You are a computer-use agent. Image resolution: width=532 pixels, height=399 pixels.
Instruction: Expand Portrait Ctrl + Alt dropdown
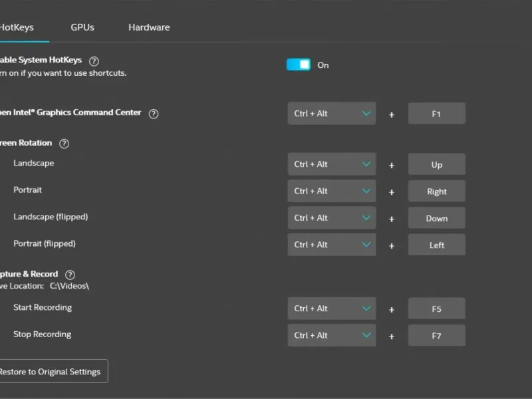pyautogui.click(x=331, y=191)
